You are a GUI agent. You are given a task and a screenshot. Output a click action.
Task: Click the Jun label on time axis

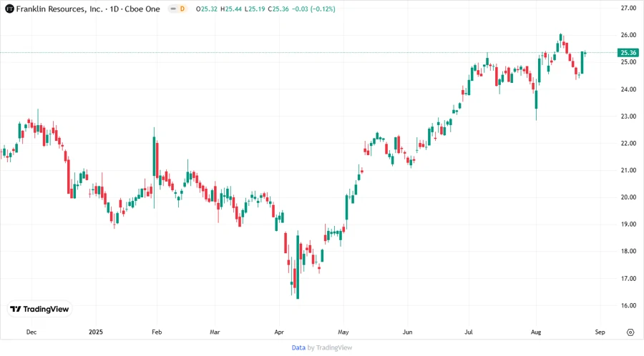[x=407, y=332]
